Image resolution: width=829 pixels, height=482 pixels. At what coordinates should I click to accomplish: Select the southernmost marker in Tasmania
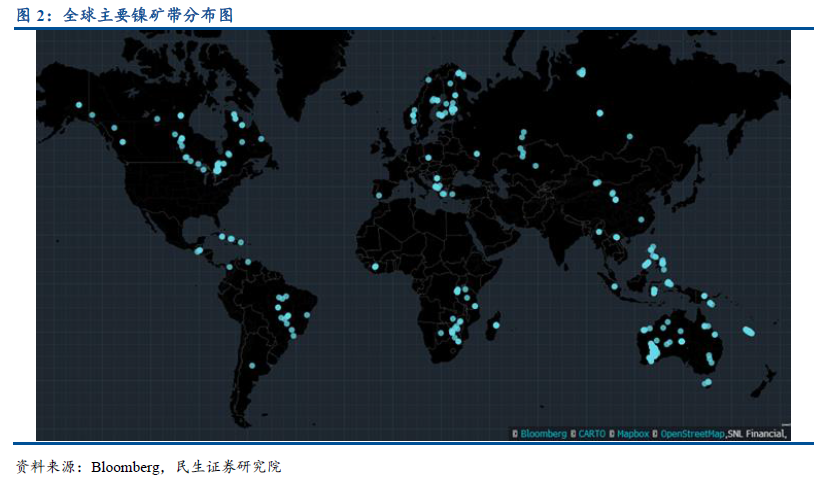tap(707, 382)
